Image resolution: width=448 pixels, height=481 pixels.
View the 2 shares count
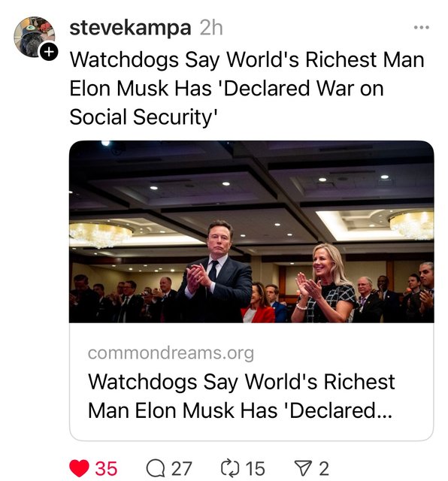click(x=324, y=468)
